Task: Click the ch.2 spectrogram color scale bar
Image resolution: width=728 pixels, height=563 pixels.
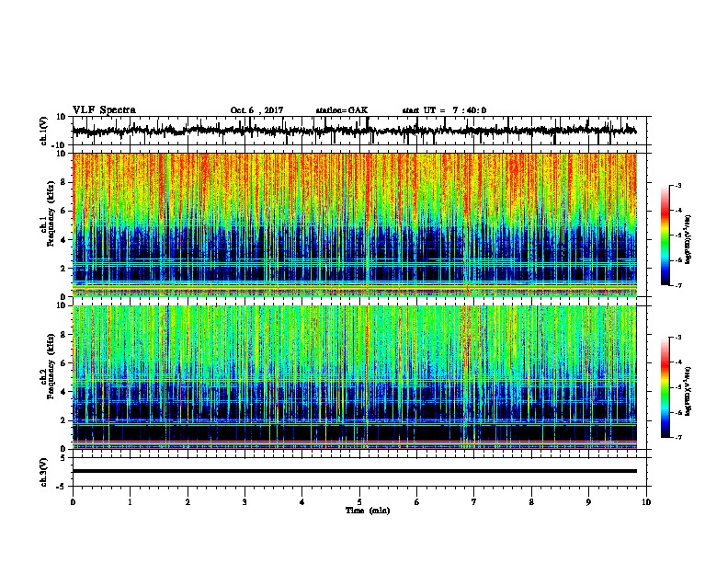Action: (x=665, y=387)
